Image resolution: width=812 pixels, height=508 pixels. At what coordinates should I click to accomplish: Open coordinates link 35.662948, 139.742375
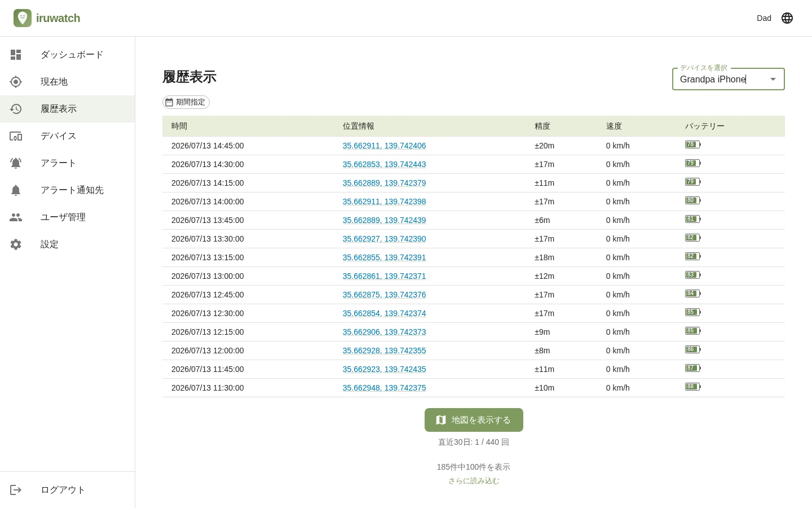385,388
